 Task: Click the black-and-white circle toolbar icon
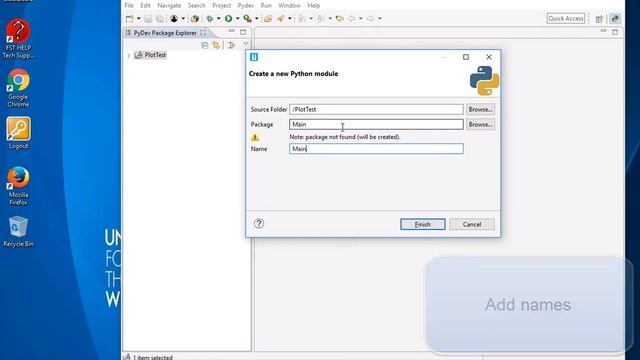click(x=174, y=18)
